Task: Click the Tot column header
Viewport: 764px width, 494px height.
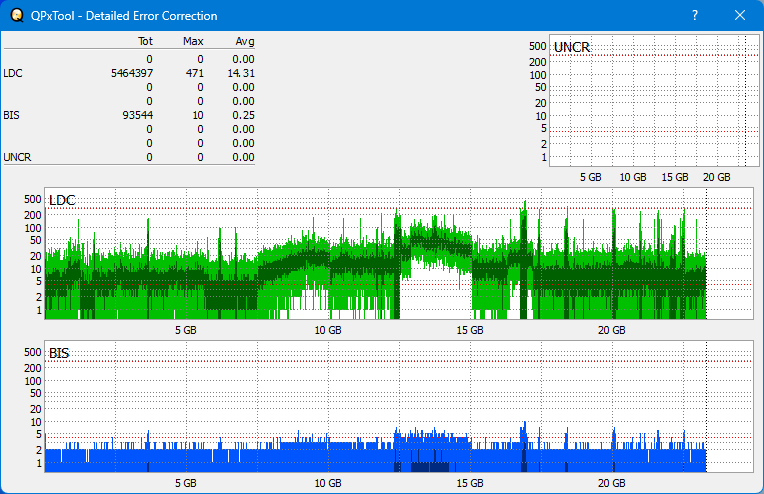Action: pyautogui.click(x=145, y=41)
